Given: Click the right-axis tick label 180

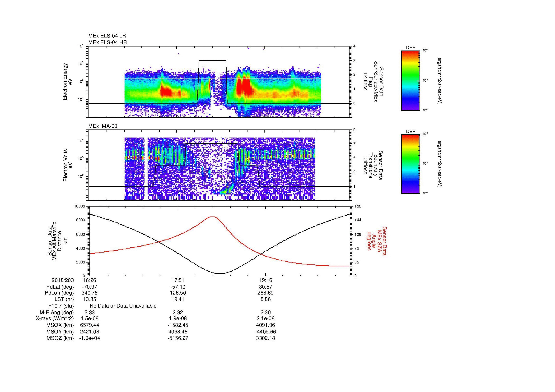Looking at the screenshot, I should [358, 206].
